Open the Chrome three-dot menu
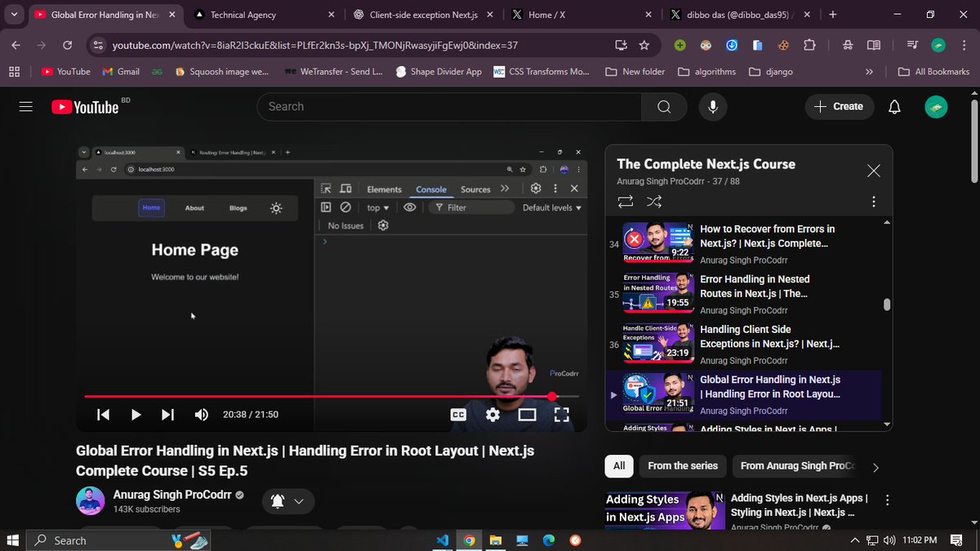The width and height of the screenshot is (980, 551). coord(964,46)
